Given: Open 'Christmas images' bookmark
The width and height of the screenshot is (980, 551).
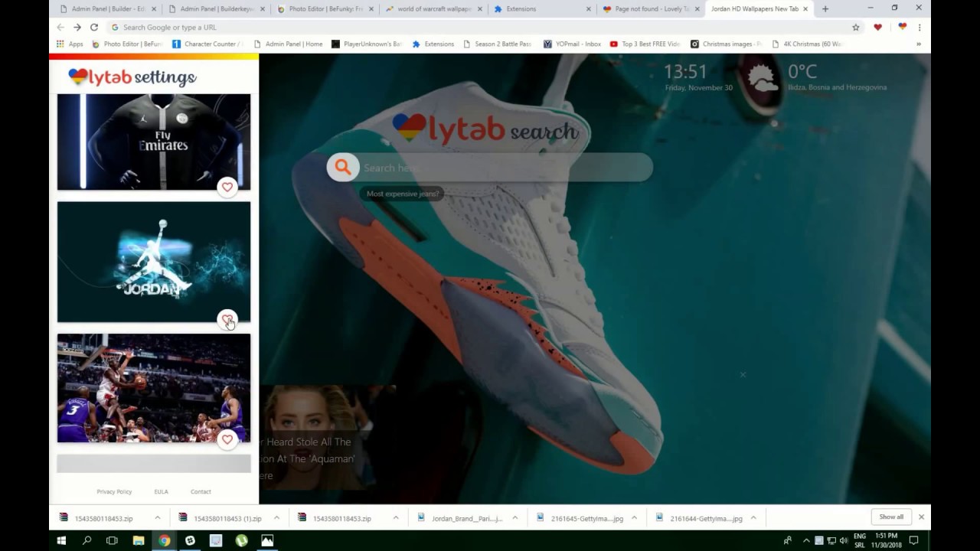Looking at the screenshot, I should point(726,44).
